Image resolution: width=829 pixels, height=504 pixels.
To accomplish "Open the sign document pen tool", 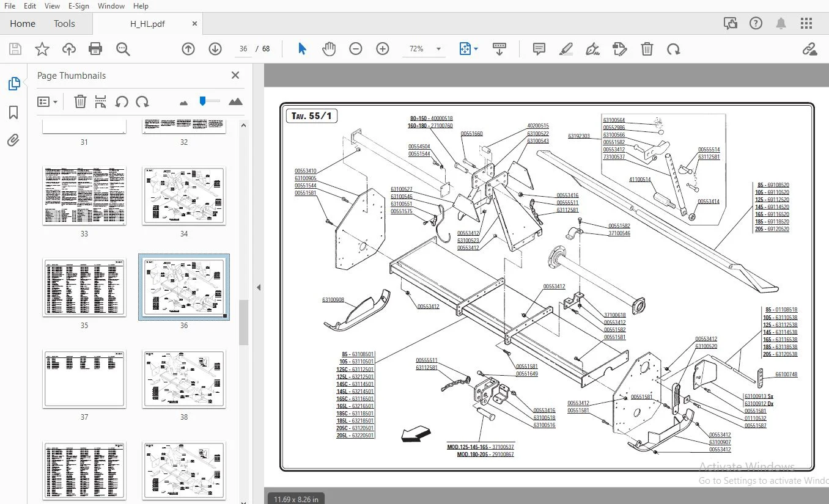I will (592, 49).
